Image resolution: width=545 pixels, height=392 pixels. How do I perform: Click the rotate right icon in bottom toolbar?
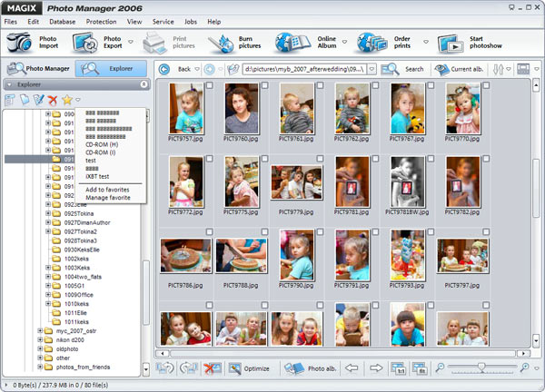189,368
